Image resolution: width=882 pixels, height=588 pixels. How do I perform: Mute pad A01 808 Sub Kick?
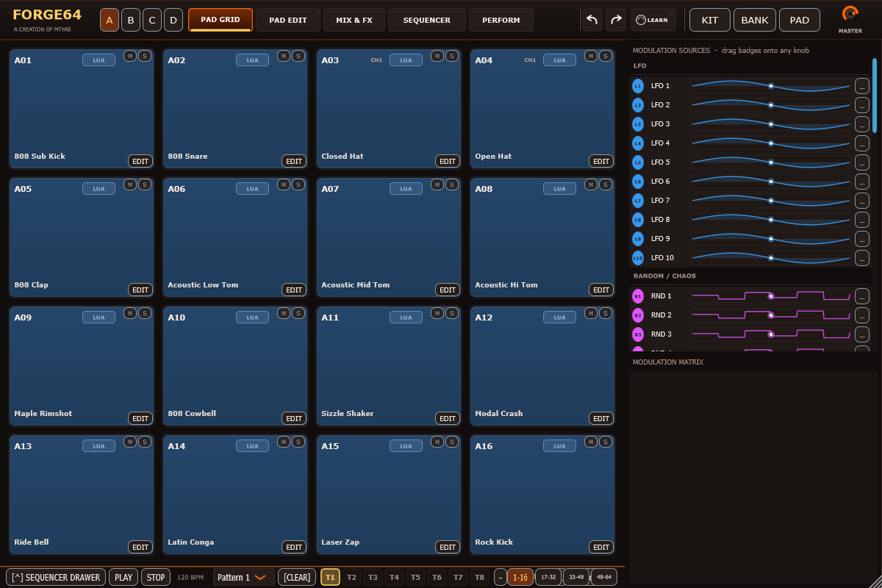[x=130, y=56]
